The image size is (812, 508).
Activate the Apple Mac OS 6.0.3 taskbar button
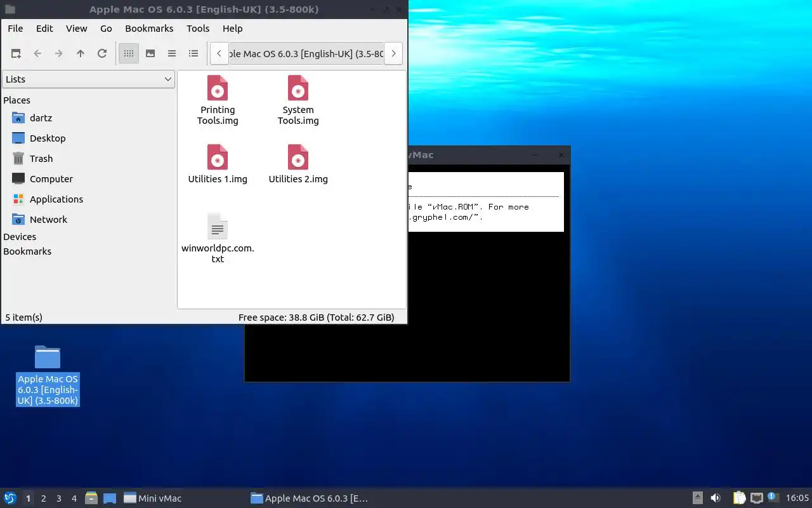tap(310, 498)
